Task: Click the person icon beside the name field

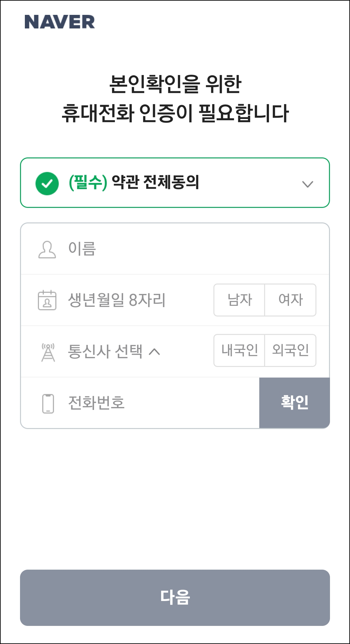Action: (x=46, y=249)
